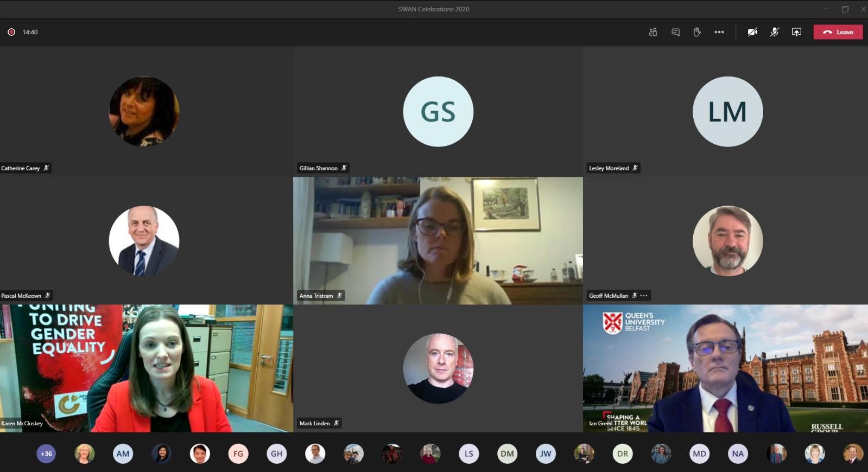This screenshot has height=472, width=868.
Task: Leave the meeting
Action: [838, 33]
